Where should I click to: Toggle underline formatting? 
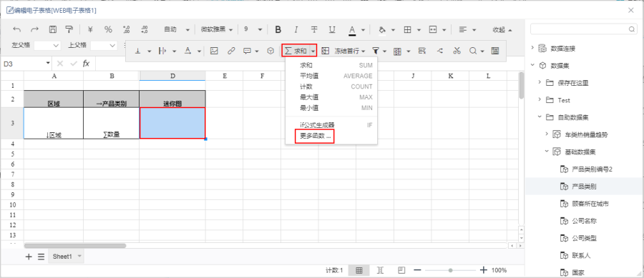click(332, 29)
